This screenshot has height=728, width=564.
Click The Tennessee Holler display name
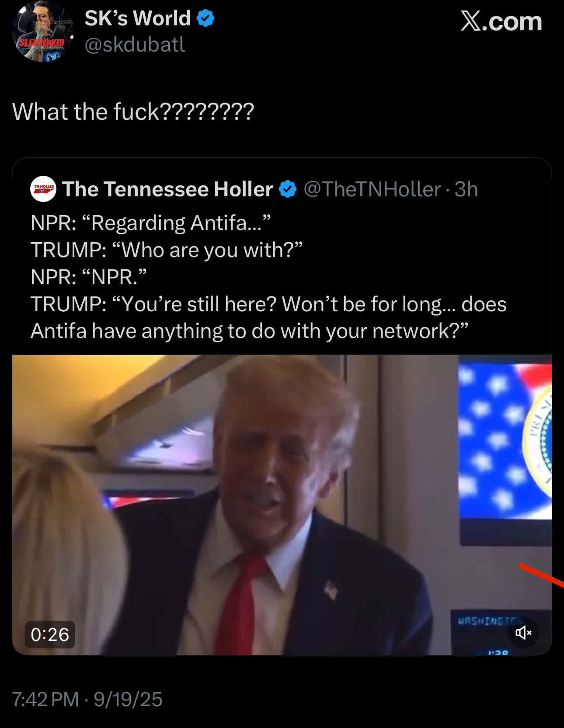pyautogui.click(x=167, y=189)
